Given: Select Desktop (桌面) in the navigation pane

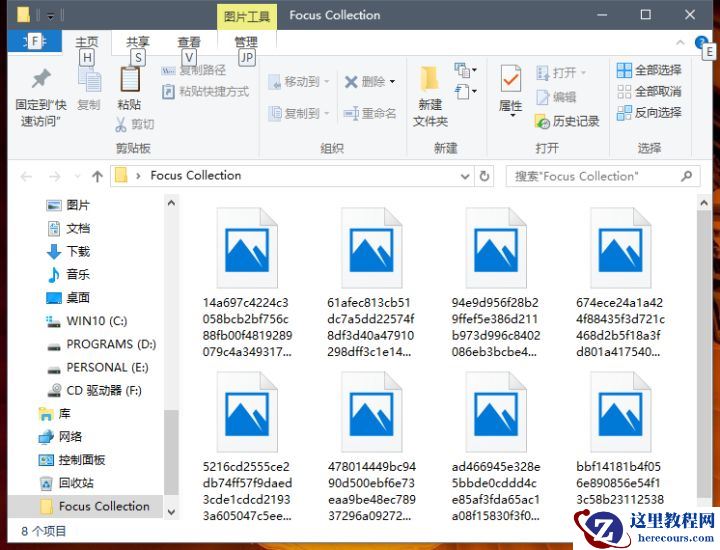Looking at the screenshot, I should (68, 297).
